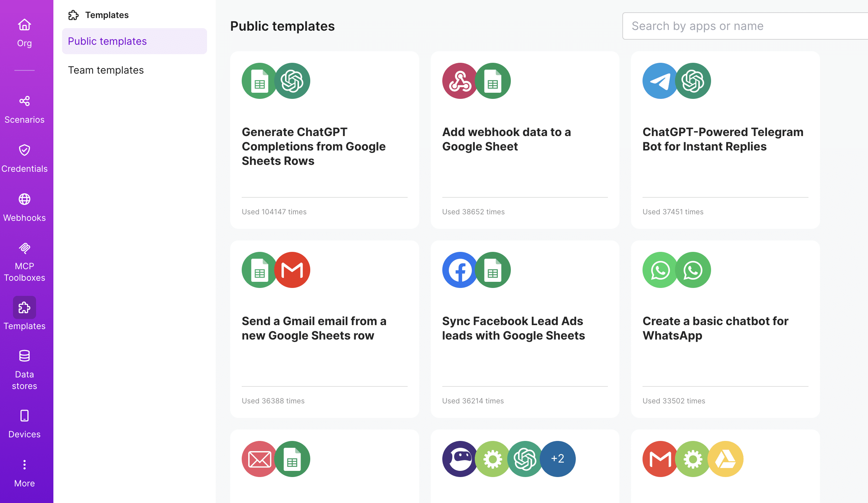Open Create a basic chatbot for WhatsApp
This screenshot has height=503, width=868.
click(x=715, y=328)
